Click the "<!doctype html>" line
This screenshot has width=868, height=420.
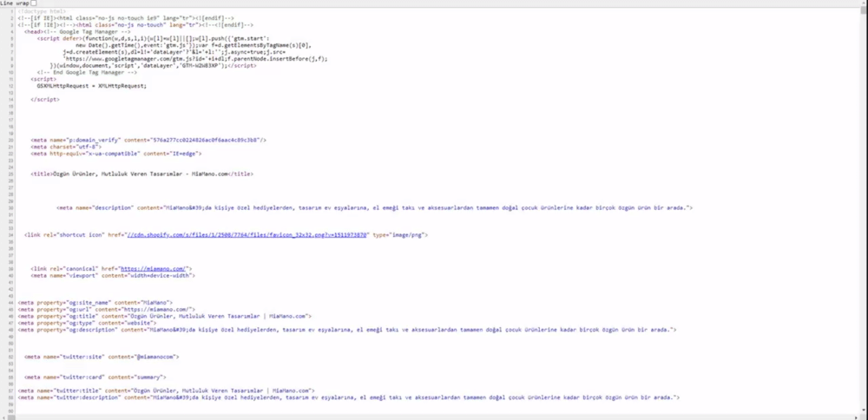click(x=42, y=11)
